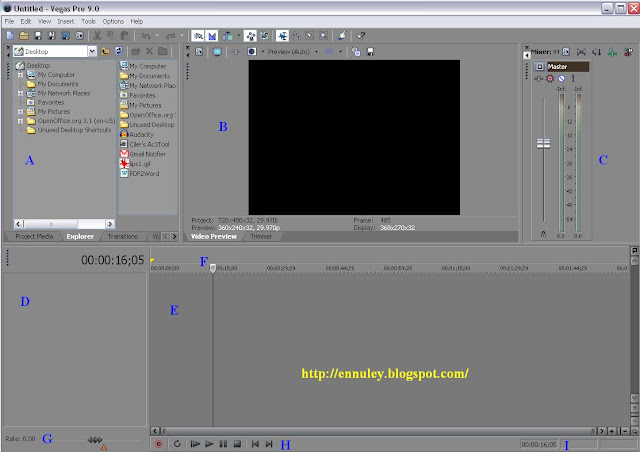This screenshot has height=452, width=640.
Task: Switch to the Project Media tab
Action: 34,236
